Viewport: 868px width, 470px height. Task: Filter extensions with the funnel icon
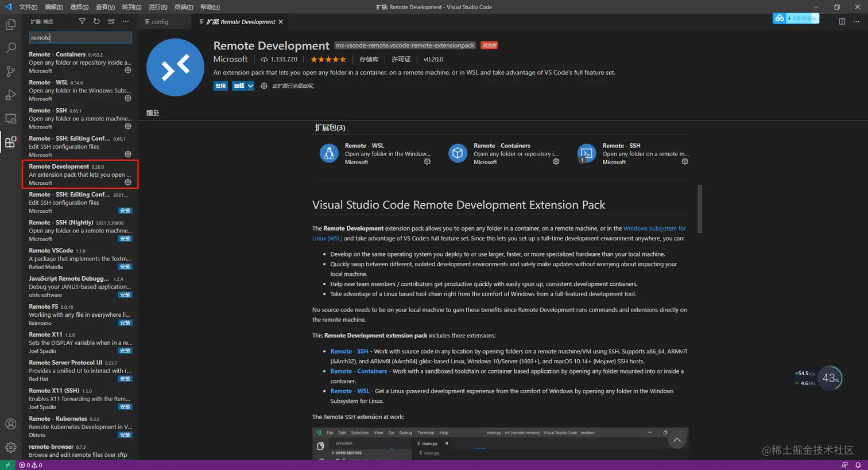(82, 22)
